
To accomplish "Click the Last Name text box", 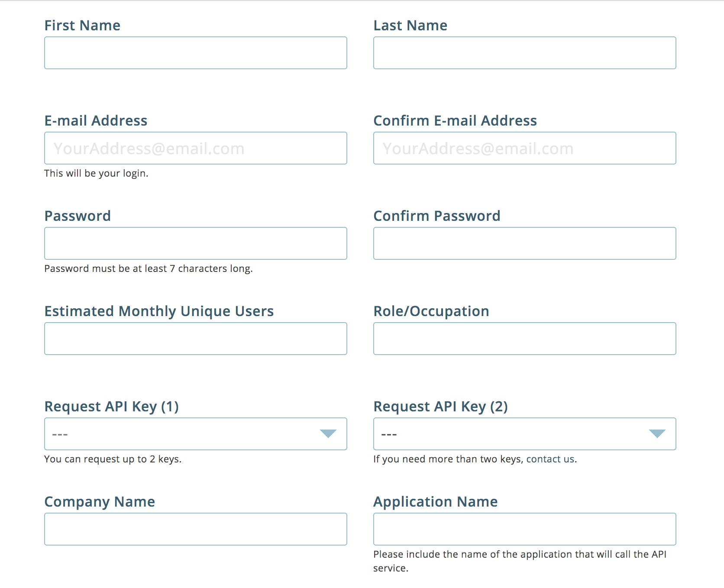I will pos(525,53).
